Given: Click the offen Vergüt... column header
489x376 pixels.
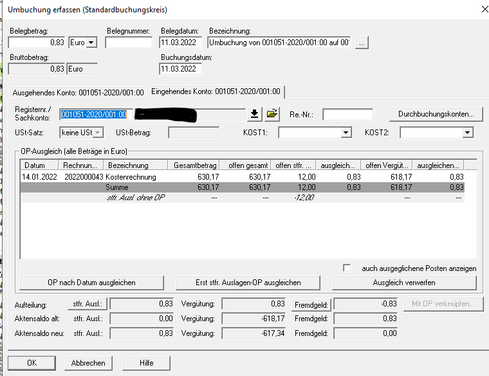Looking at the screenshot, I should 387,165.
